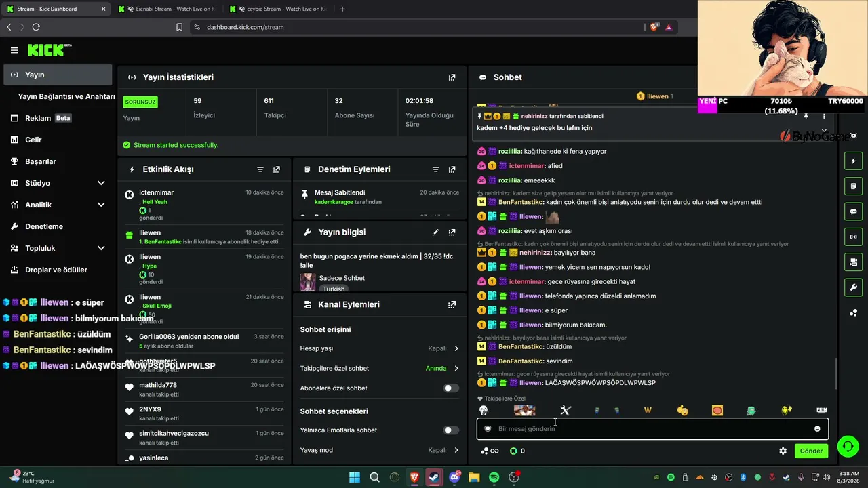868x488 pixels.
Task: Open pinned message three-dot options
Action: coord(824,117)
